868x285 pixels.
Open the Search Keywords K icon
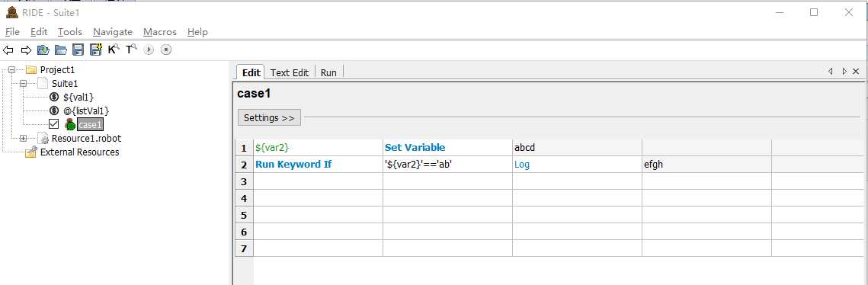click(x=114, y=50)
